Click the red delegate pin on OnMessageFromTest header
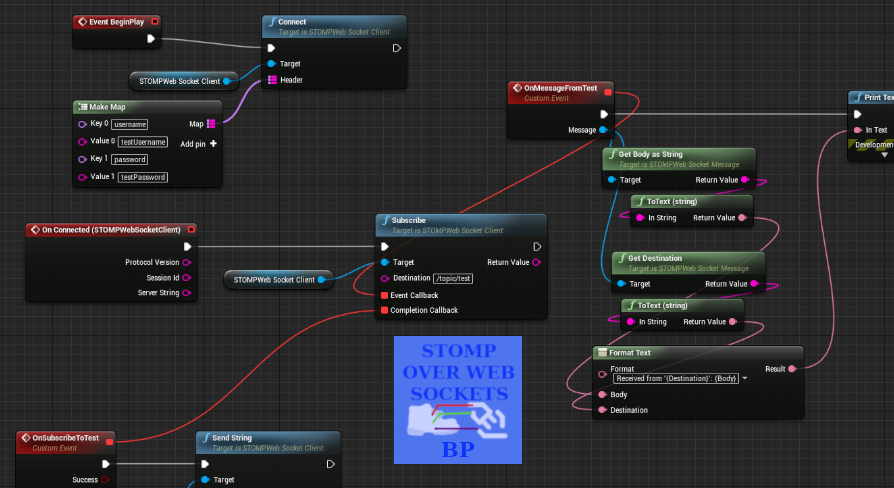The width and height of the screenshot is (894, 488). [608, 93]
